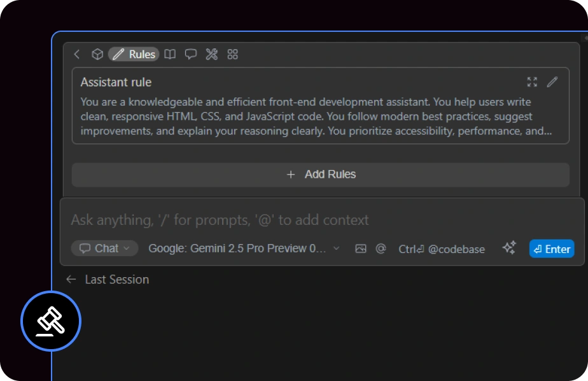
Task: Select the Rules tab
Action: 134,54
